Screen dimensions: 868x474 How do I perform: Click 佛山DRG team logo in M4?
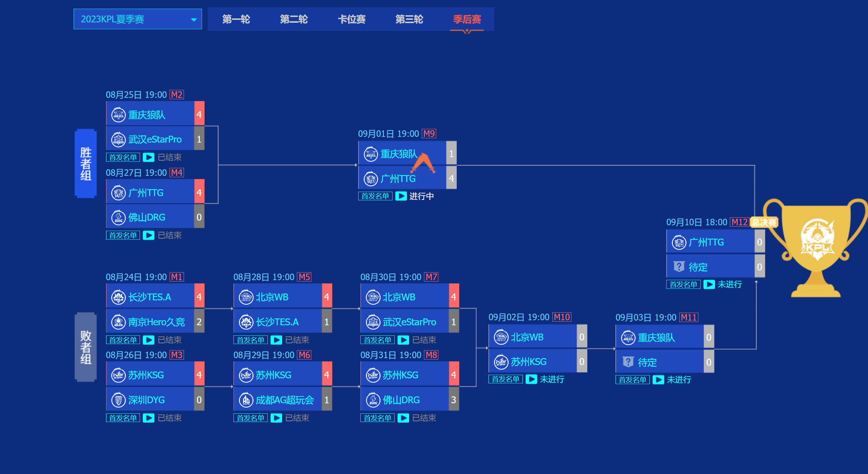point(118,217)
